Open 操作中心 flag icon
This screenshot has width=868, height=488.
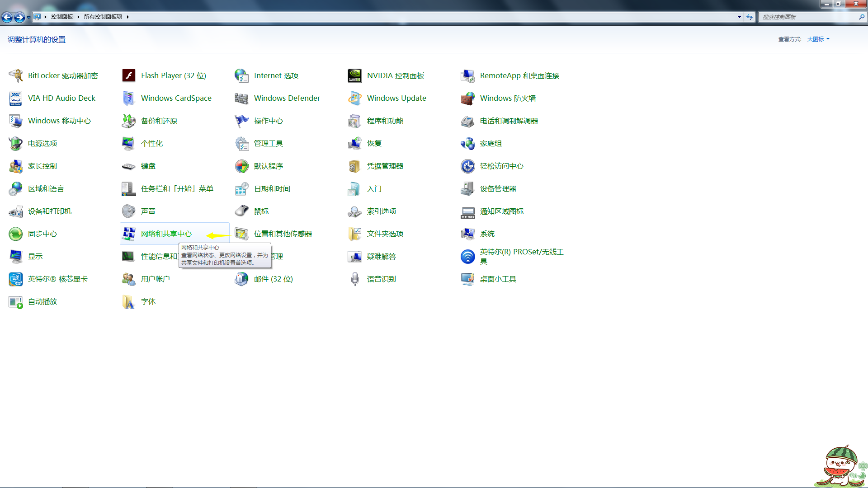242,121
